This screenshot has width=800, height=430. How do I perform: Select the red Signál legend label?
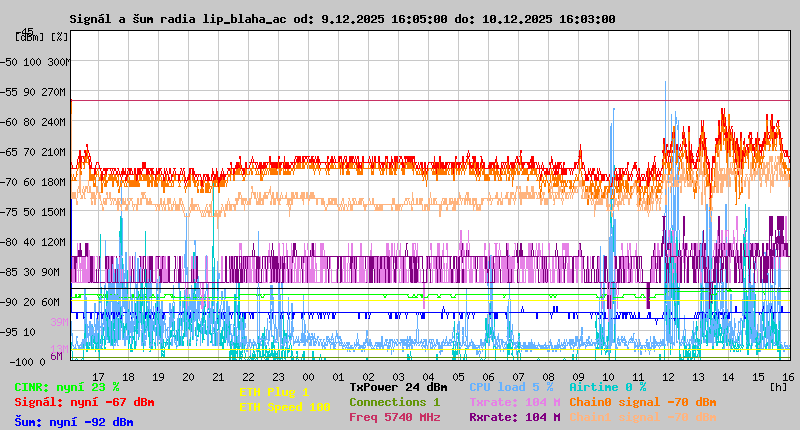[x=84, y=402]
